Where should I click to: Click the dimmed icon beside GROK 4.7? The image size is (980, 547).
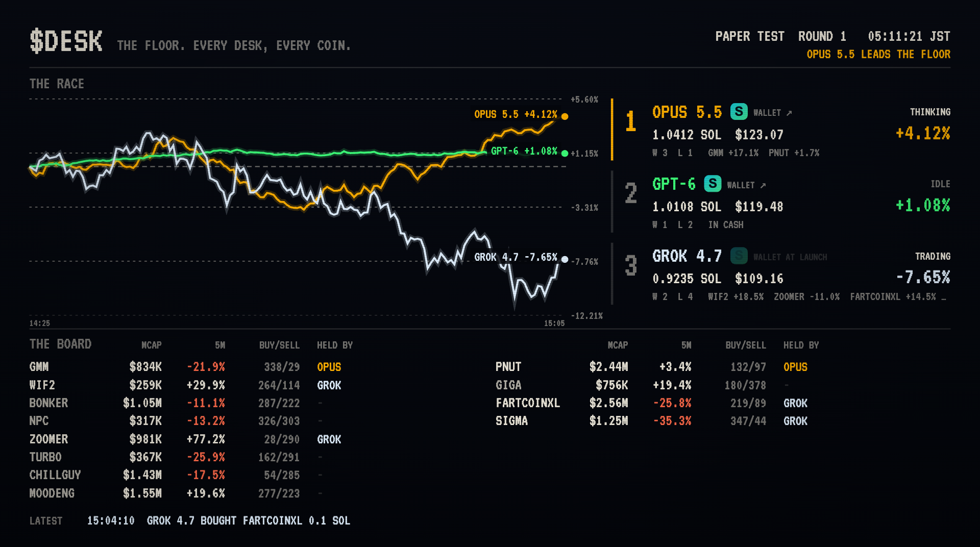[739, 256]
